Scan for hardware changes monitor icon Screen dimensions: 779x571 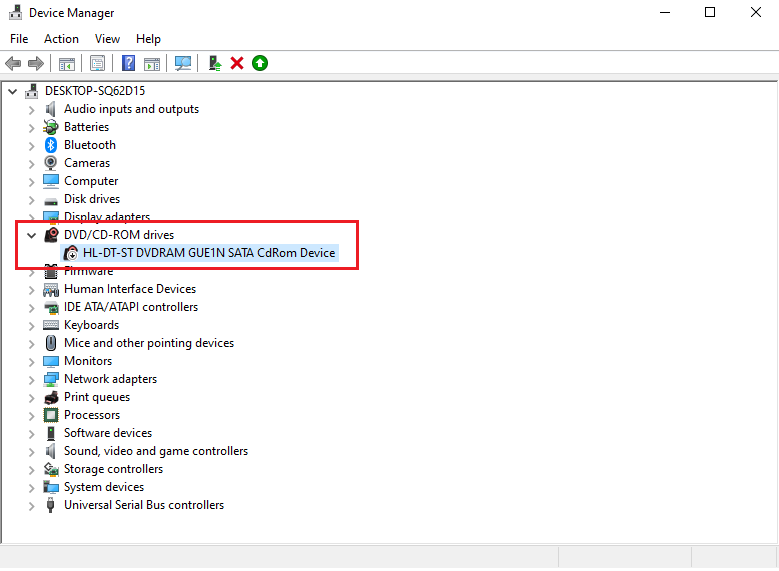tap(183, 63)
